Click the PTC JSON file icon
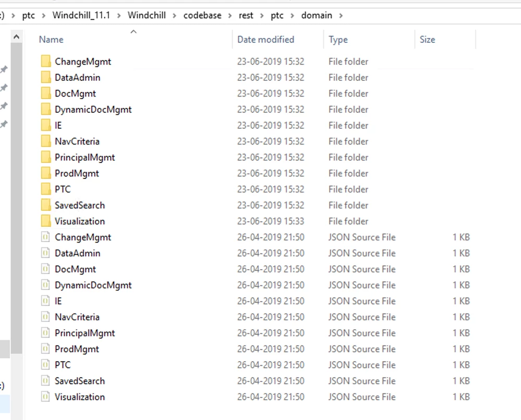Screen dimensions: 521x420 [45, 365]
